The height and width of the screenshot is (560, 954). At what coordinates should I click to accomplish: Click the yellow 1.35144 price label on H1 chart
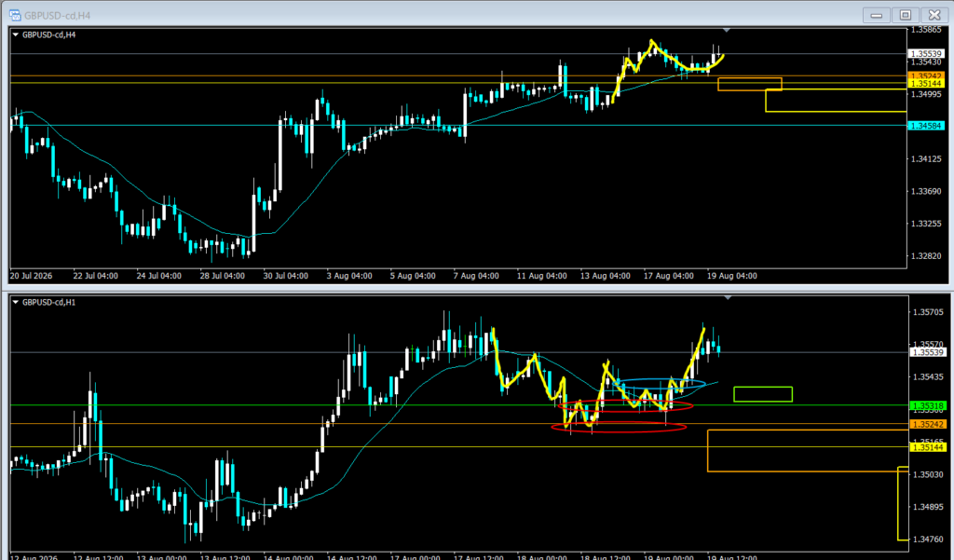pos(927,447)
